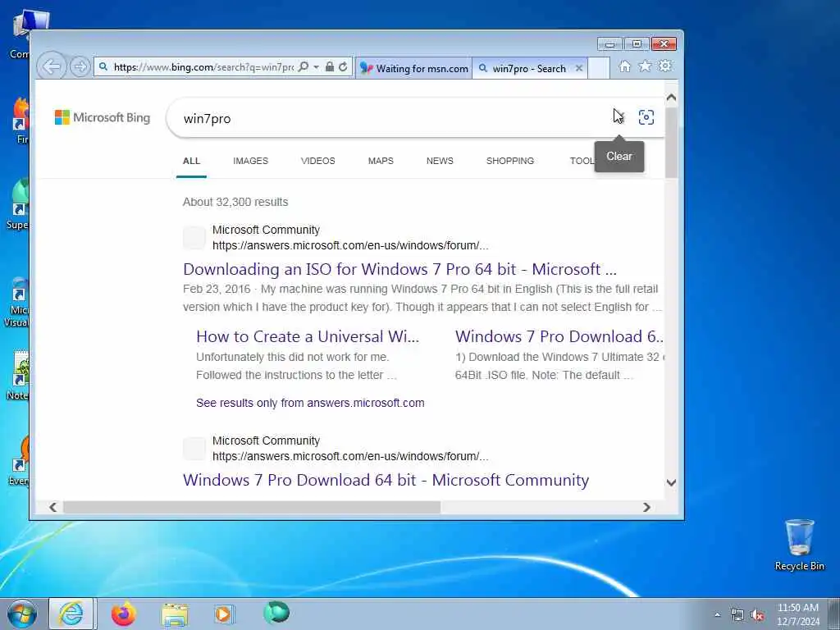Switch to VIDEOS results
This screenshot has height=630, width=840.
(317, 161)
